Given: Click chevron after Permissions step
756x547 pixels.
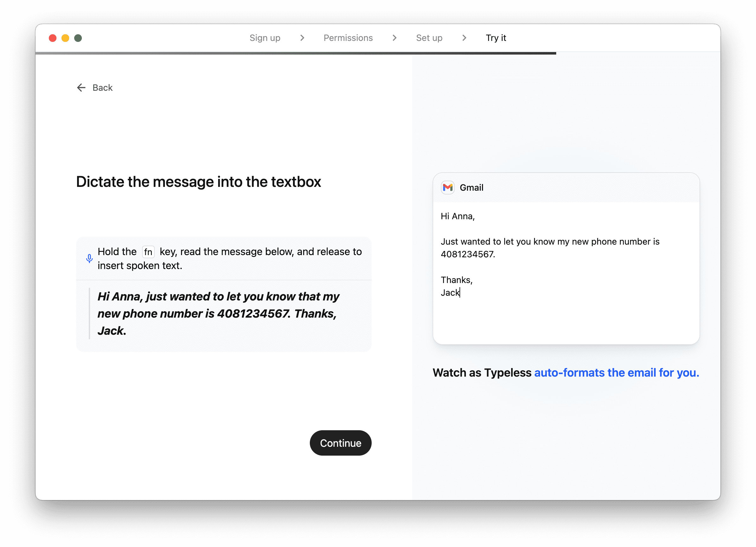Looking at the screenshot, I should 394,38.
